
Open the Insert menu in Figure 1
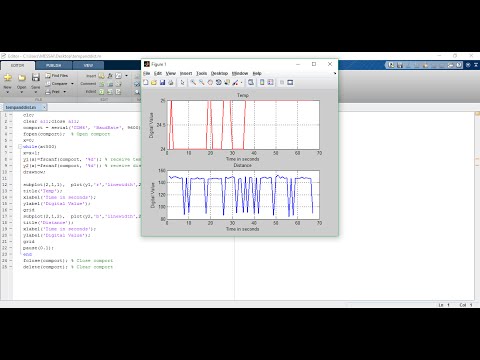pyautogui.click(x=186, y=73)
